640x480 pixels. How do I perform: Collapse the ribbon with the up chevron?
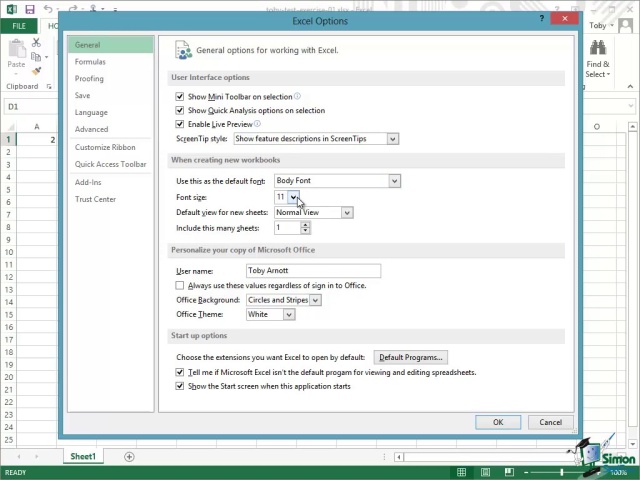630,86
